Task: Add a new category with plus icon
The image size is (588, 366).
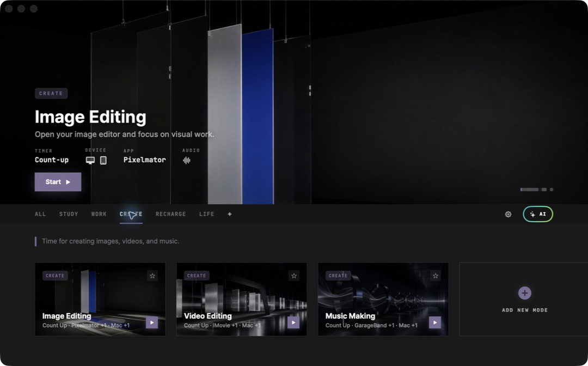Action: point(230,214)
